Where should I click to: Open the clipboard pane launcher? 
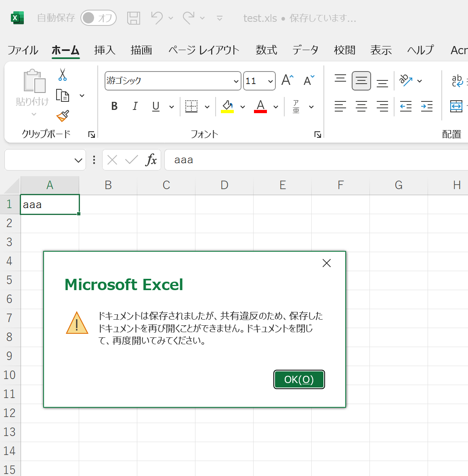92,135
